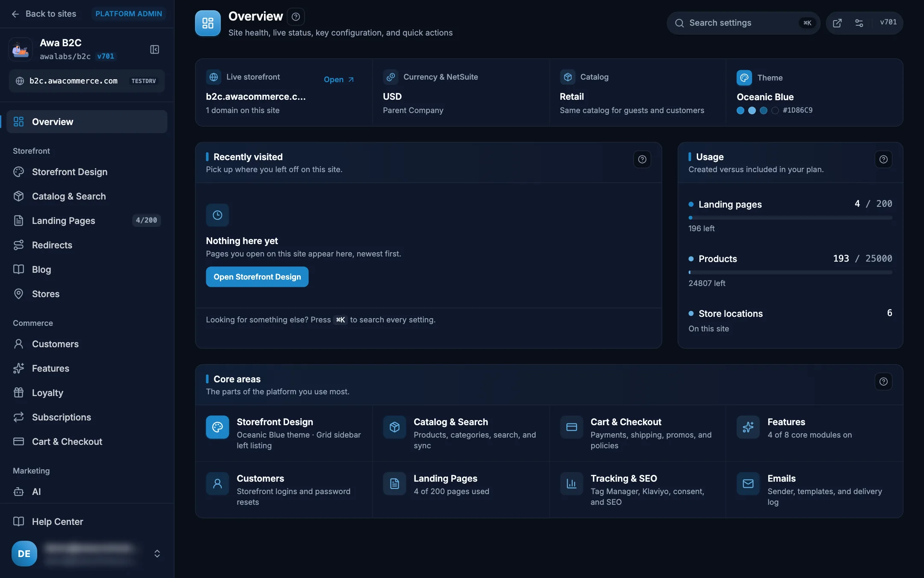Open the Customers core area card
Screen dimensions: 924x578
point(284,490)
